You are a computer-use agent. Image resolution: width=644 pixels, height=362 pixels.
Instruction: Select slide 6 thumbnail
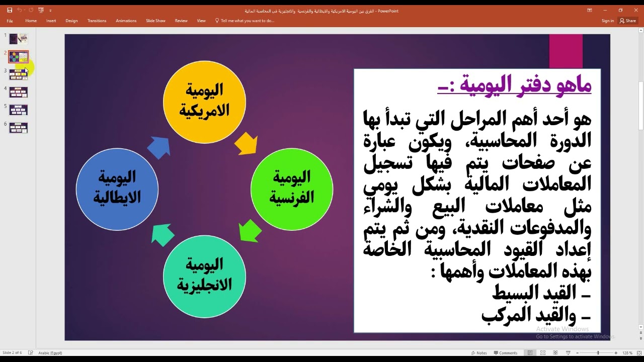(19, 127)
